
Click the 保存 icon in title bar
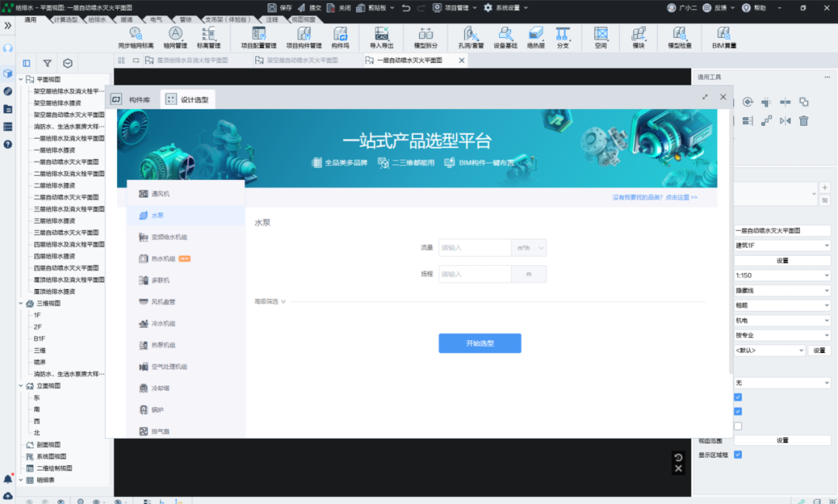pos(272,8)
